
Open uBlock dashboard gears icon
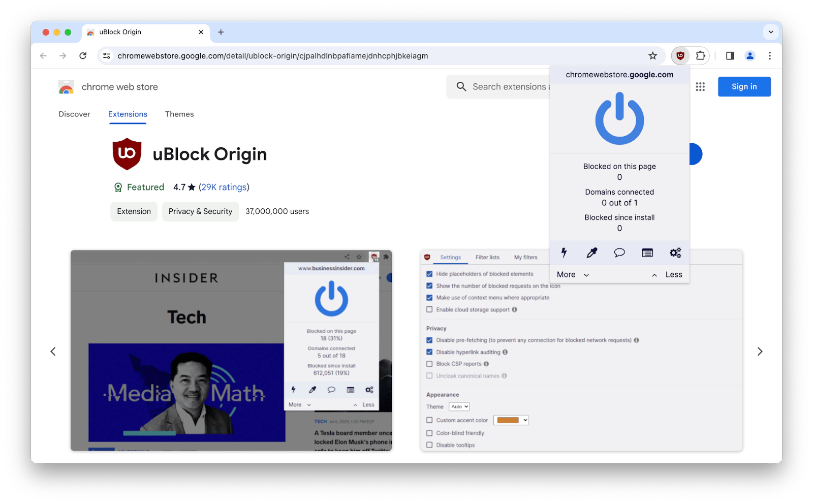click(x=675, y=253)
